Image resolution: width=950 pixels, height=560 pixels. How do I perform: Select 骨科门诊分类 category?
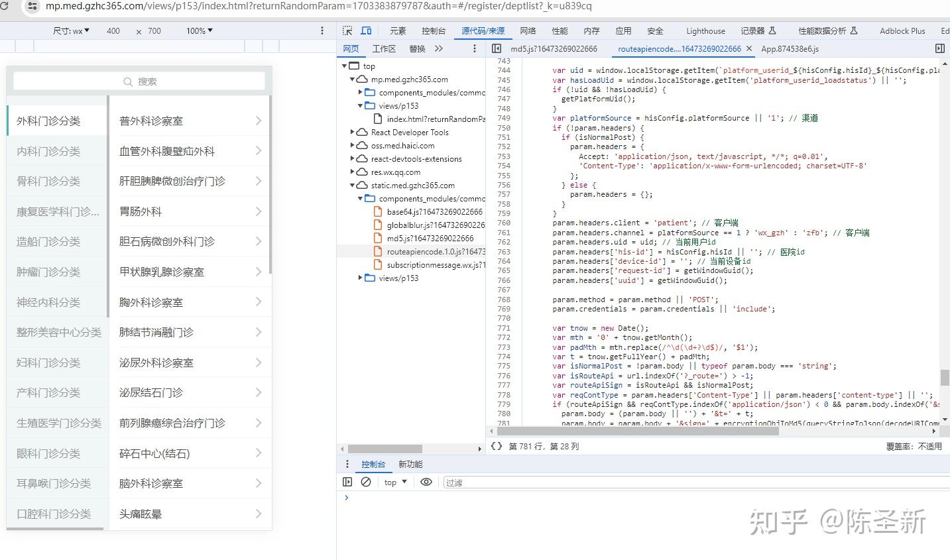pyautogui.click(x=57, y=181)
